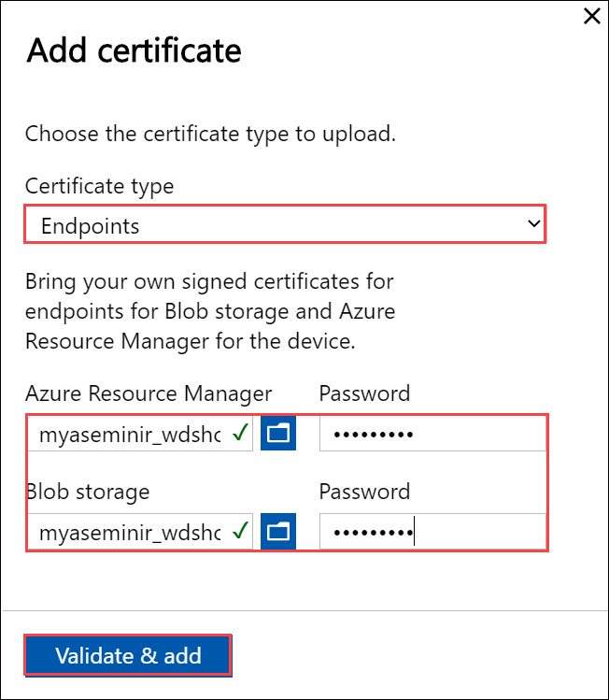Click the Blob storage certificate filename field
Image resolution: width=609 pixels, height=700 pixels.
point(129,533)
